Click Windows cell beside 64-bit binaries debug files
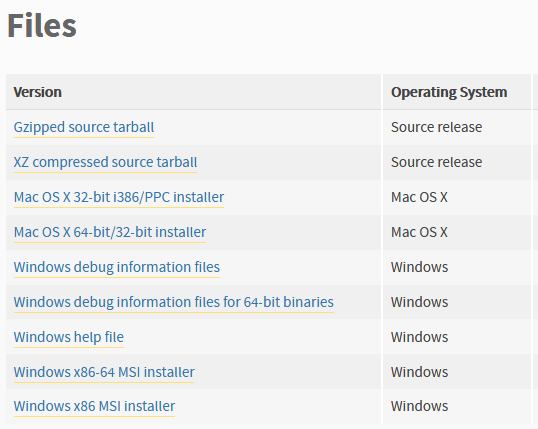This screenshot has height=429, width=538. click(419, 302)
